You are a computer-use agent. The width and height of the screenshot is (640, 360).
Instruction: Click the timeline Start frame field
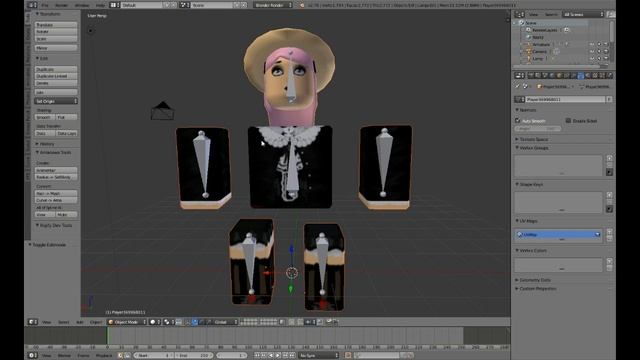coord(154,356)
